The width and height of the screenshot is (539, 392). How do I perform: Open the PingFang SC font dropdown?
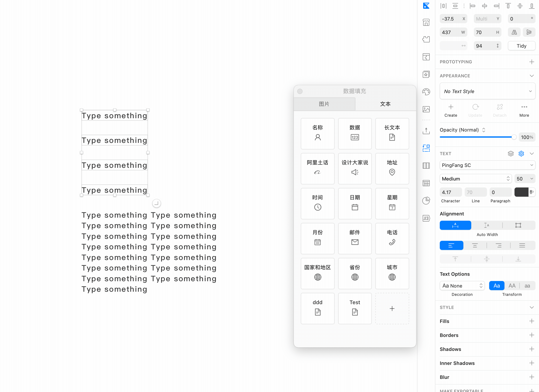(487, 165)
